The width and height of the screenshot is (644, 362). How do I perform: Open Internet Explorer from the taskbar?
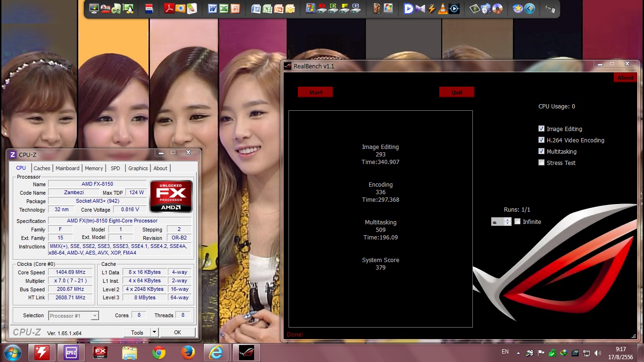(x=217, y=353)
